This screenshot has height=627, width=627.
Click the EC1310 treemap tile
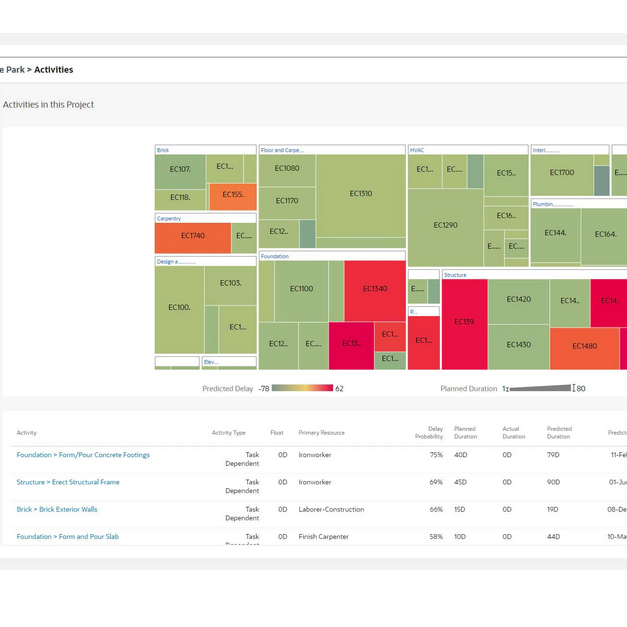[x=360, y=194]
